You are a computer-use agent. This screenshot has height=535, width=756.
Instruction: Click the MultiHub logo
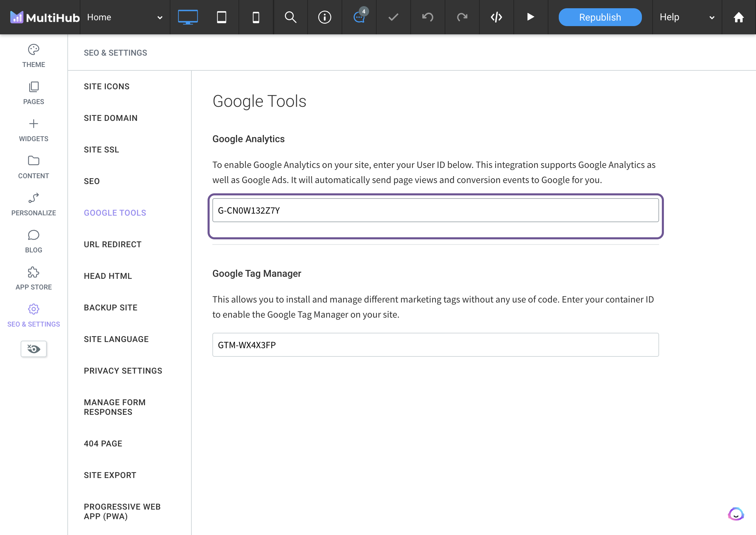point(45,17)
